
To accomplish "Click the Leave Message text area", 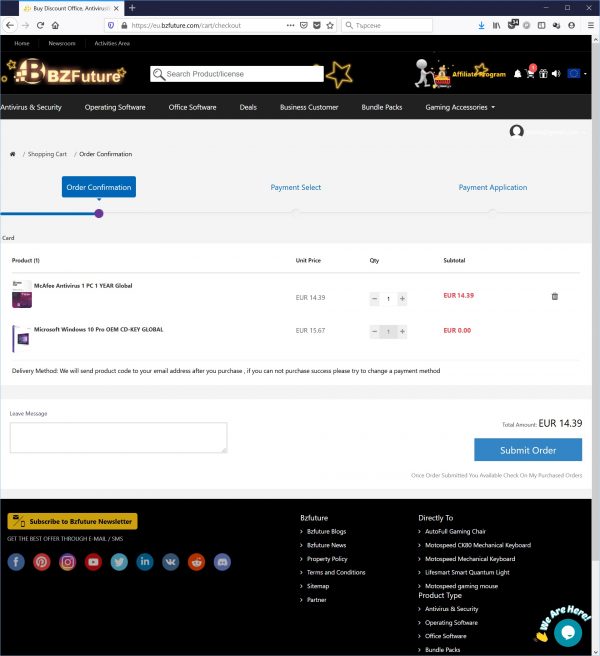I will (x=118, y=438).
